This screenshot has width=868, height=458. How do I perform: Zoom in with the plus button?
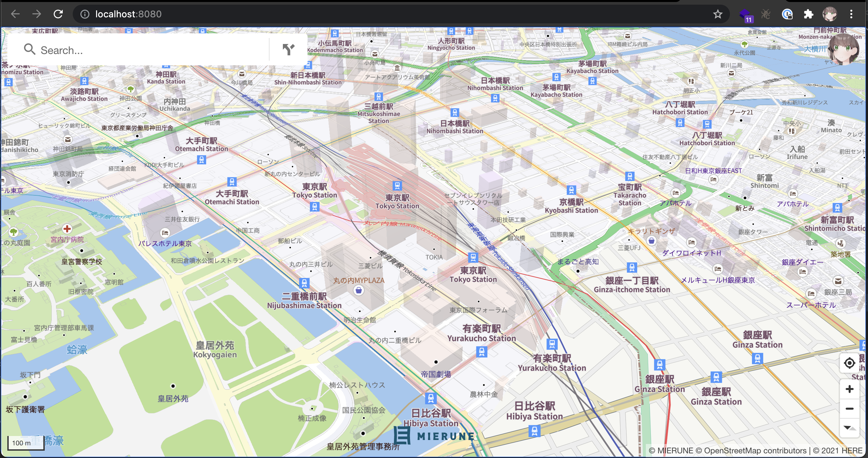tap(849, 389)
